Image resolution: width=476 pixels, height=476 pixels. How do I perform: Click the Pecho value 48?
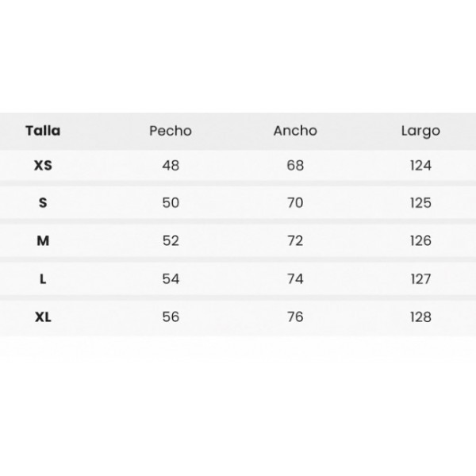pos(171,166)
